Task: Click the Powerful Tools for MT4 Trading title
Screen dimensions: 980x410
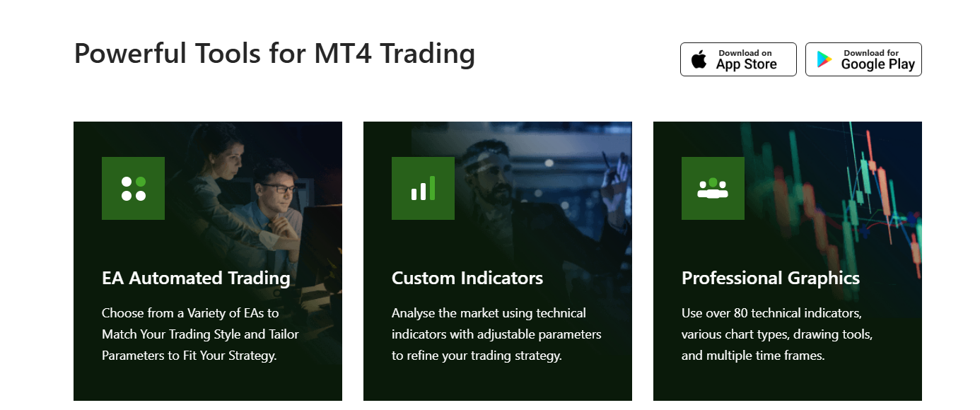Action: pos(274,54)
